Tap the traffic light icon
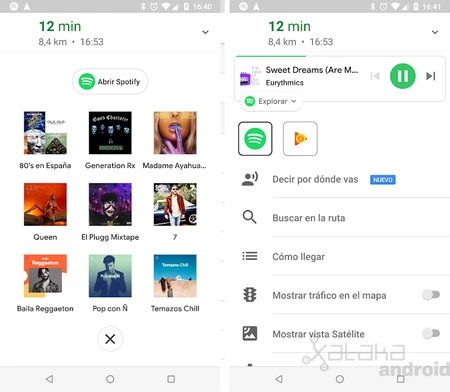450x392 pixels. coord(250,295)
